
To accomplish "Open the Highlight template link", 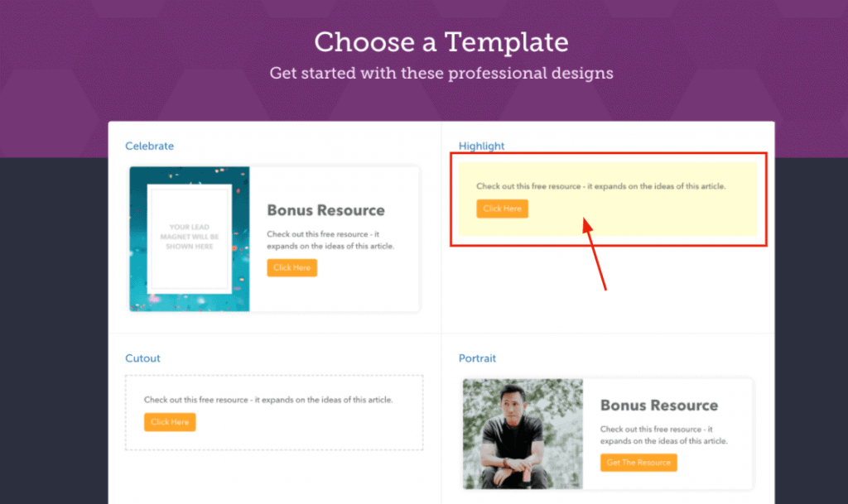I will tap(481, 146).
